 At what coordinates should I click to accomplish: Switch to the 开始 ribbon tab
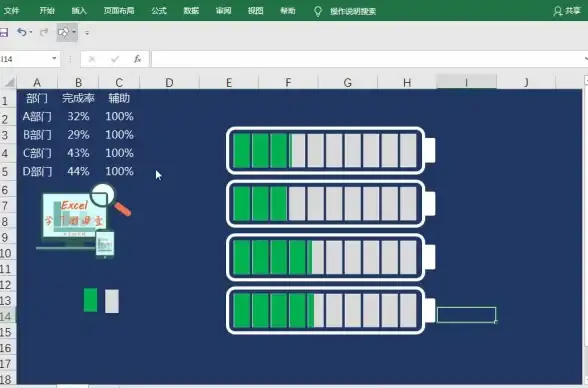click(x=47, y=11)
